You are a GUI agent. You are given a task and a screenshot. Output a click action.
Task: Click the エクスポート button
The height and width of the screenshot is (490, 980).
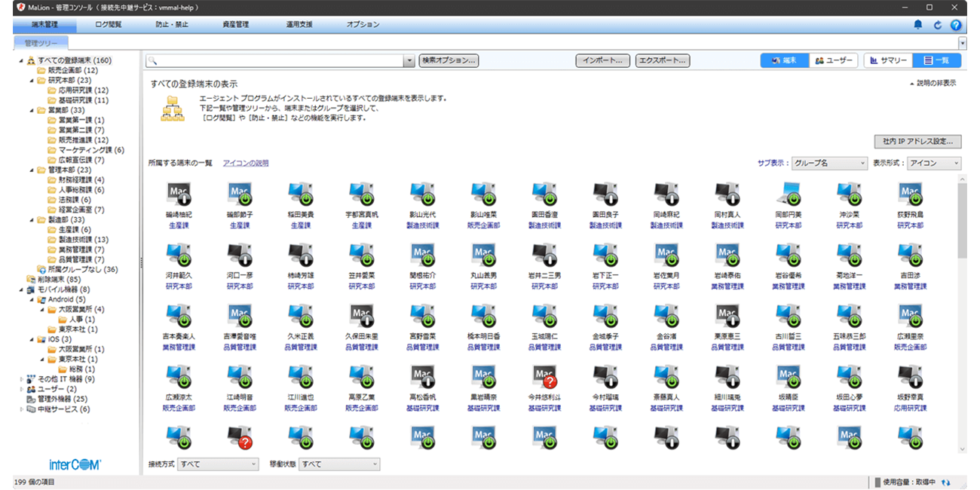[x=662, y=61]
